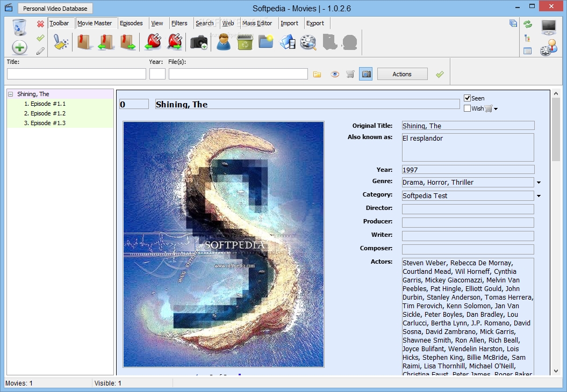This screenshot has width=567, height=392.
Task: Click the camera with plus icon
Action: [x=199, y=42]
